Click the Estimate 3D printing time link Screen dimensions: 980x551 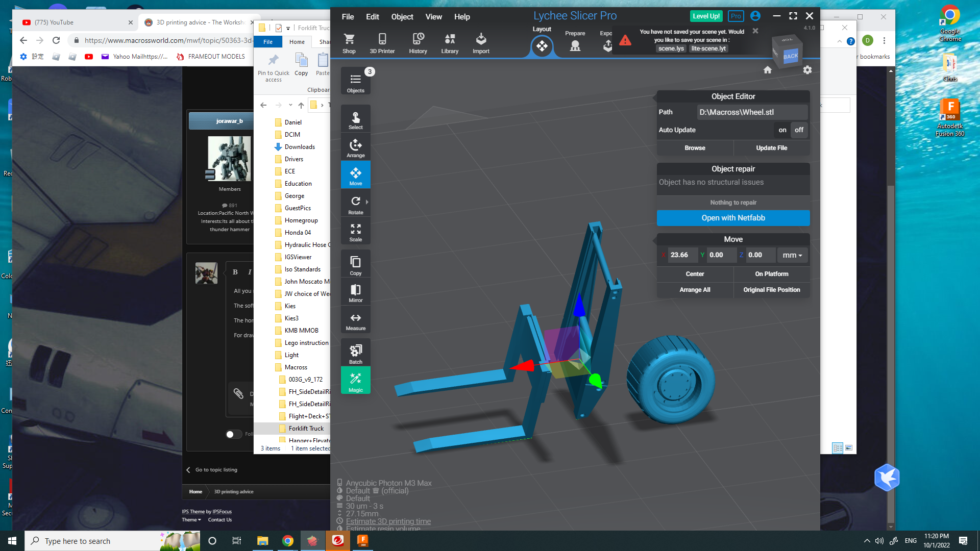click(388, 521)
